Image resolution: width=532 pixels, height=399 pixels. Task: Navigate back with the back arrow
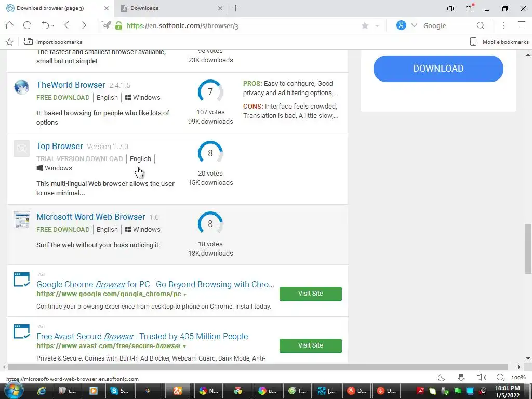(x=67, y=25)
